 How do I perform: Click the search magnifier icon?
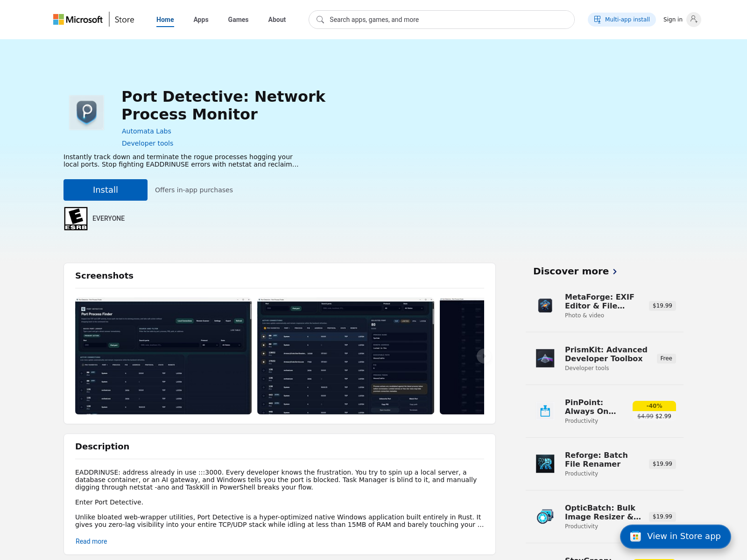(x=320, y=20)
